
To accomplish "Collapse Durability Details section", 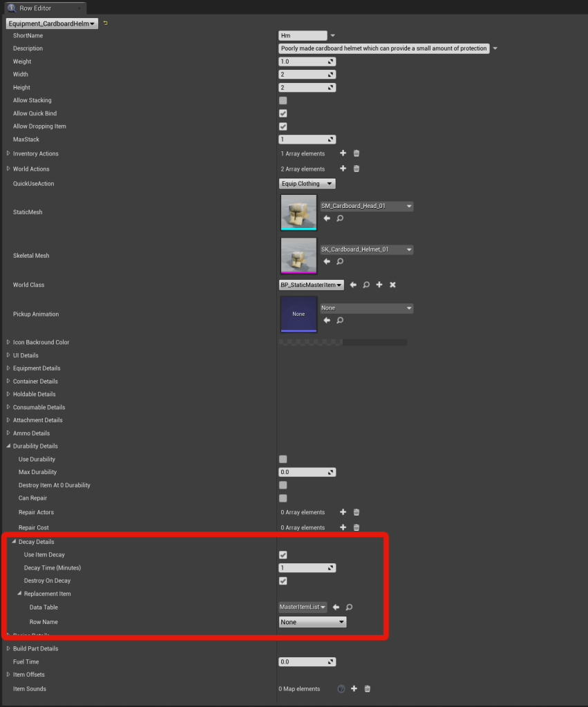I will (x=8, y=446).
